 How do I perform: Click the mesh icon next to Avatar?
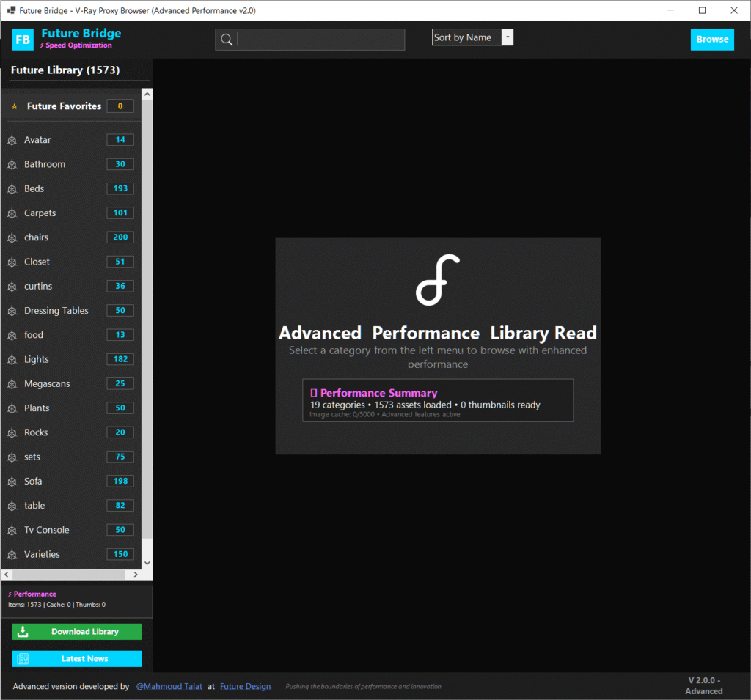[x=12, y=140]
